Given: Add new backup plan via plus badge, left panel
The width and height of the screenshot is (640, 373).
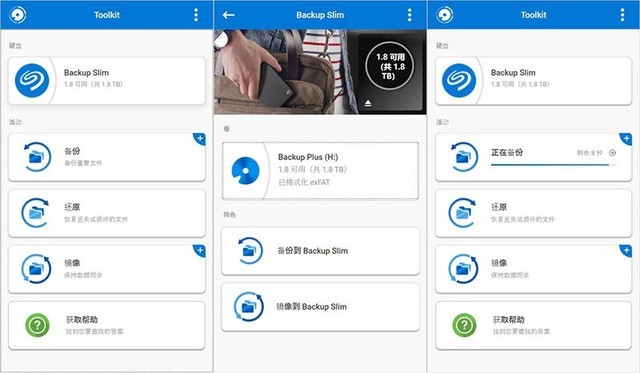Looking at the screenshot, I should (x=200, y=139).
